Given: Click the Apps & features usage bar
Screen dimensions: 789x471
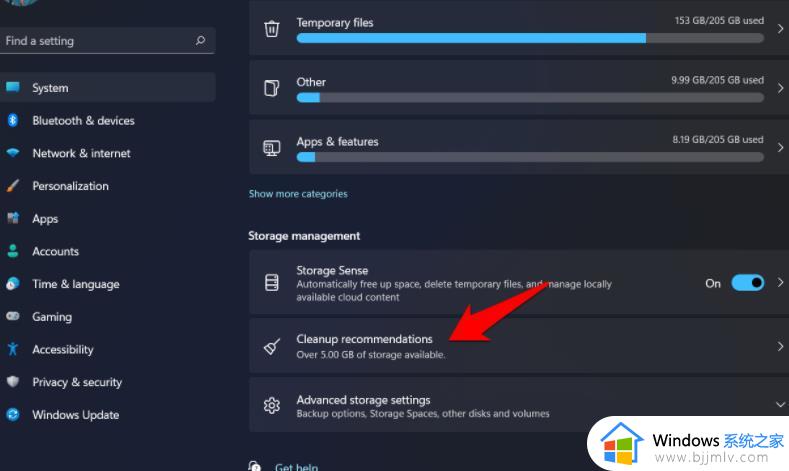Looking at the screenshot, I should tap(530, 157).
